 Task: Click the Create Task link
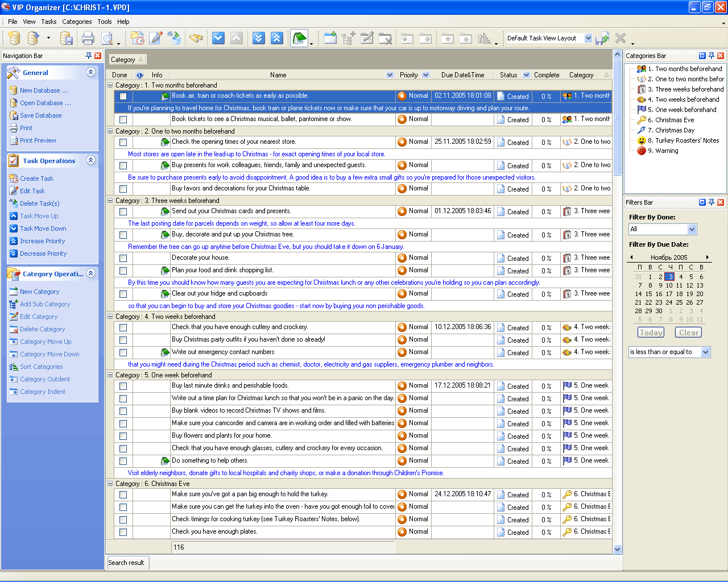36,178
